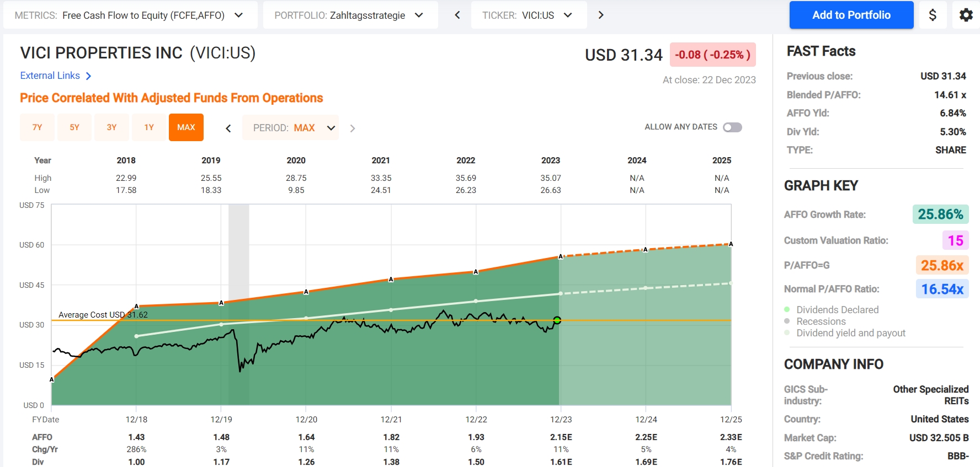Screen dimensions: 980x467
Task: Toggle Dividend yield and payout legend
Action: point(845,333)
